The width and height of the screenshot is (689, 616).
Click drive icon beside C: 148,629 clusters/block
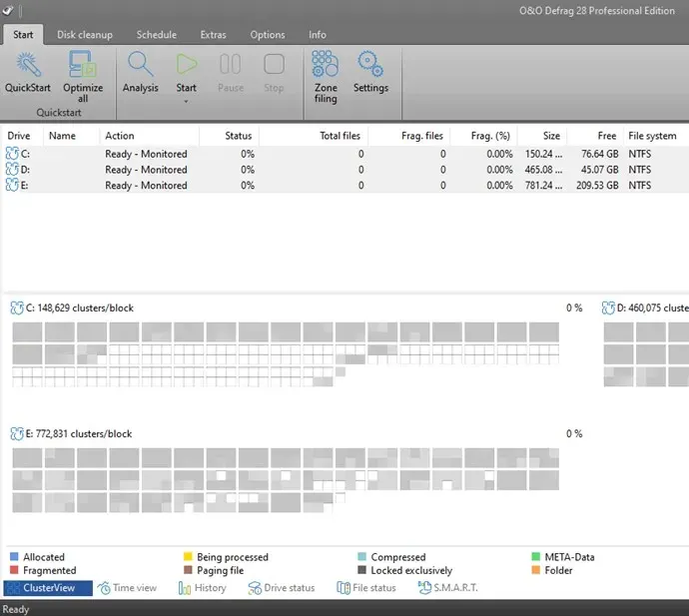click(x=17, y=308)
